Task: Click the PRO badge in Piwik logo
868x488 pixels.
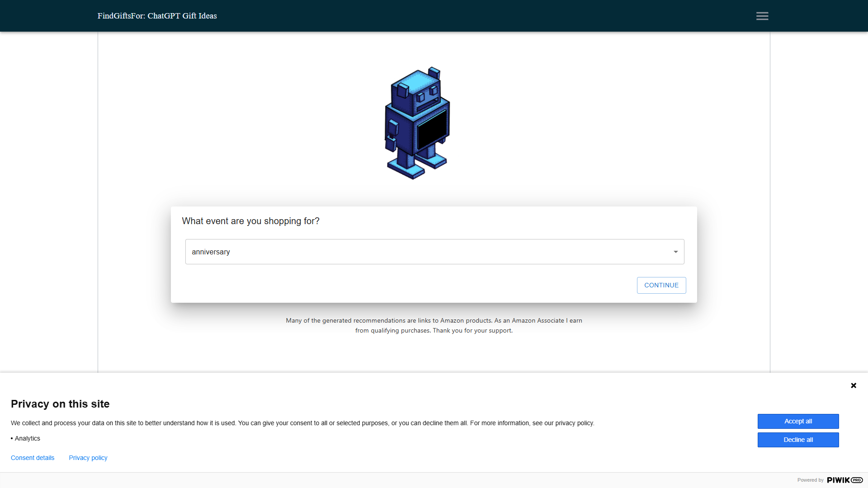Action: [857, 480]
